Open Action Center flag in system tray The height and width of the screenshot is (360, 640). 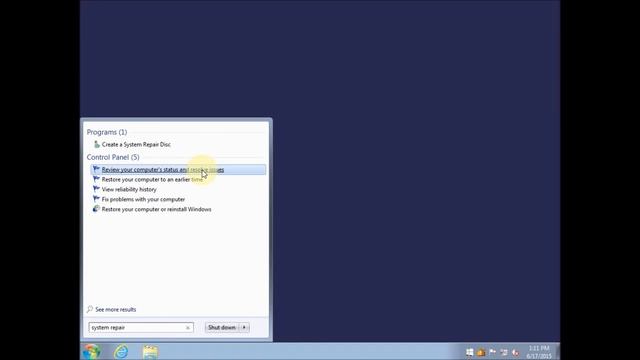click(493, 352)
